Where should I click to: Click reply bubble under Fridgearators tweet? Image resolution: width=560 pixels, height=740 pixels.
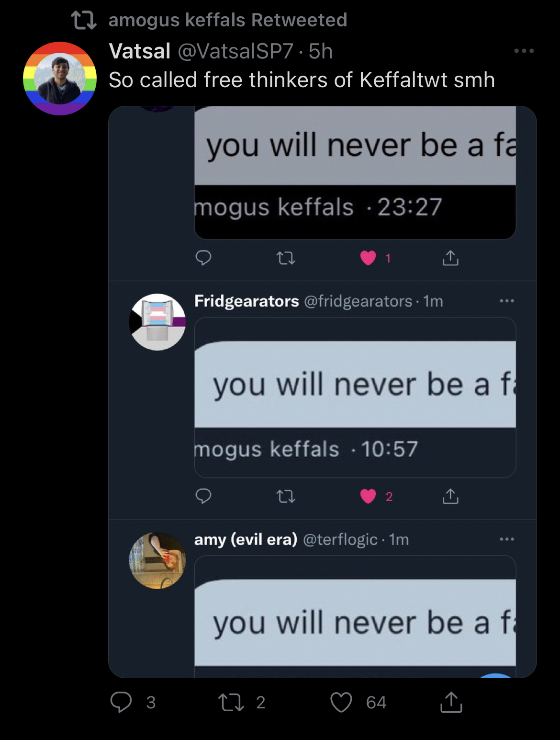click(203, 496)
